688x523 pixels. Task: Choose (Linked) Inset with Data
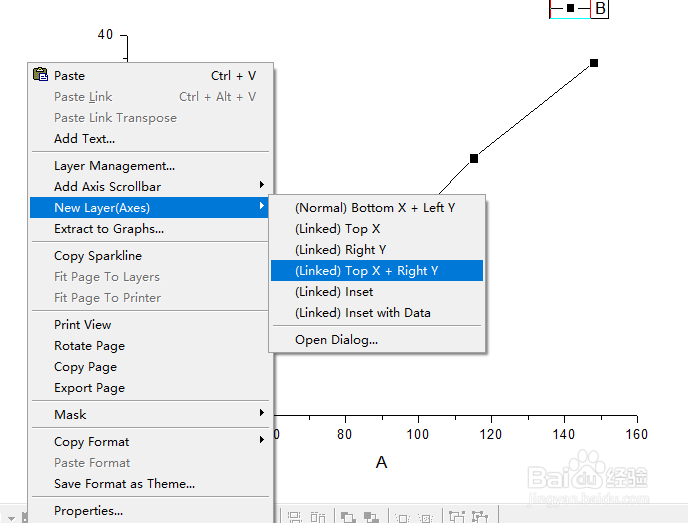click(377, 313)
